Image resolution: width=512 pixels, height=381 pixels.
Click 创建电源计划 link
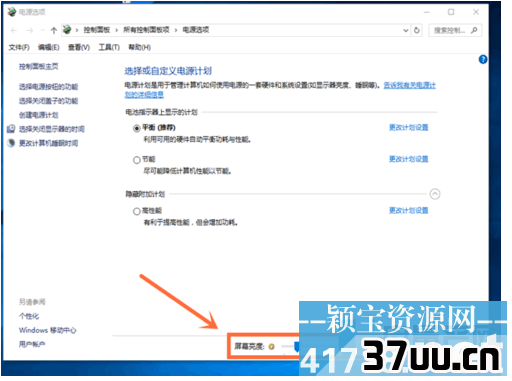[x=38, y=115]
